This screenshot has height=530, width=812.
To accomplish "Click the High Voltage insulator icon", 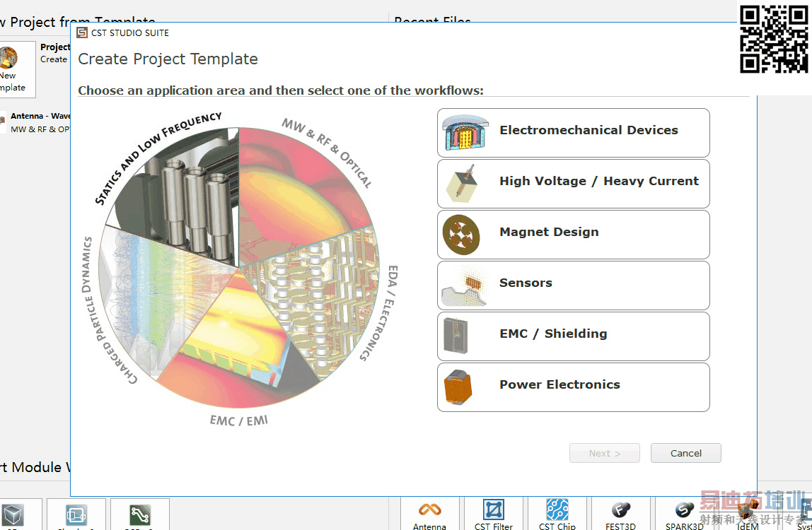I will [462, 183].
